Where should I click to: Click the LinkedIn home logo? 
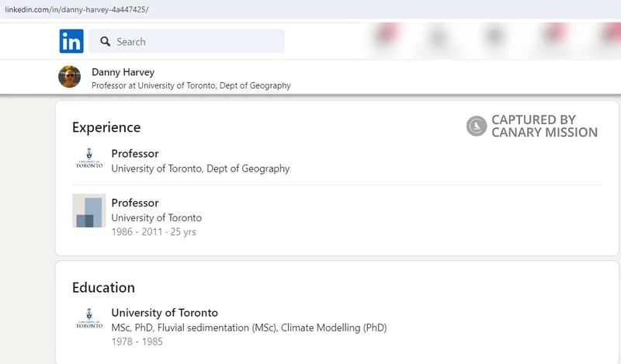pos(71,41)
